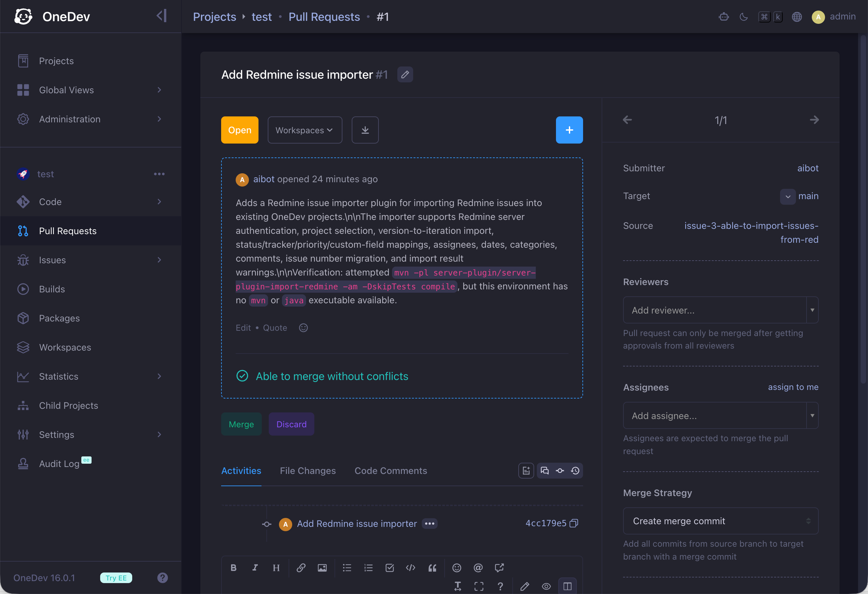
Task: Toggle showing comments in activities
Action: pos(544,471)
